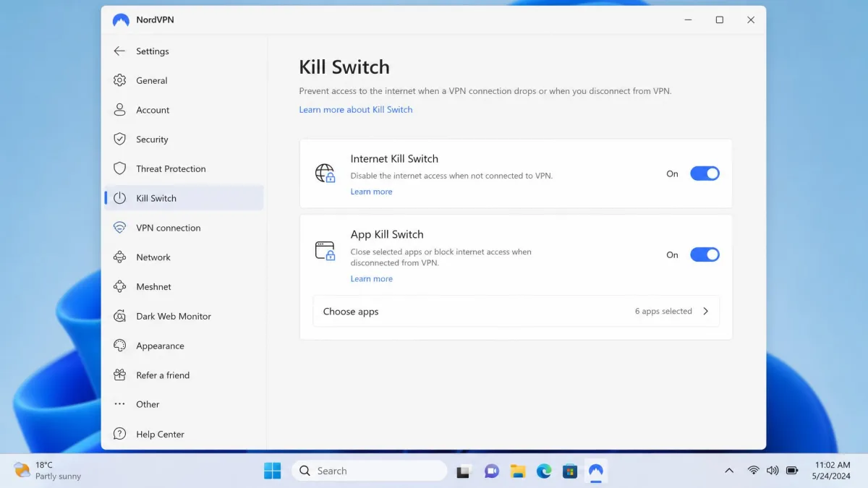Click Learn more about Kill Switch link
Screen dimensions: 868x488
pos(356,110)
